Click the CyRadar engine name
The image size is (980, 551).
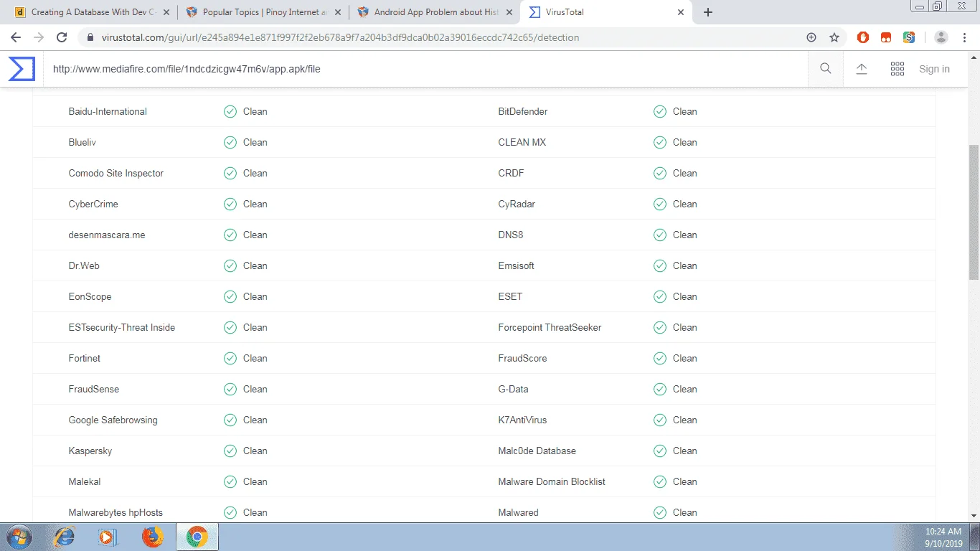[517, 204]
